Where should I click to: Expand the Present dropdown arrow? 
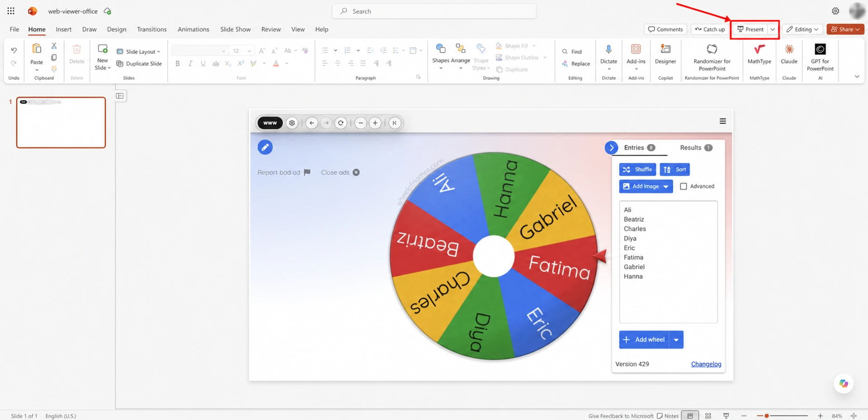point(773,29)
